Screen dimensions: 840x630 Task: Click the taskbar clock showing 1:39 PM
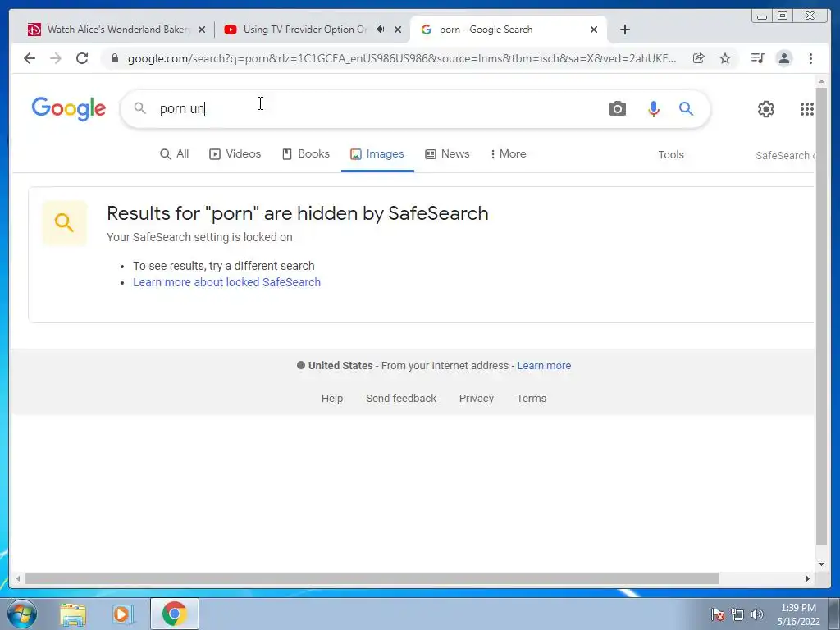click(x=798, y=614)
